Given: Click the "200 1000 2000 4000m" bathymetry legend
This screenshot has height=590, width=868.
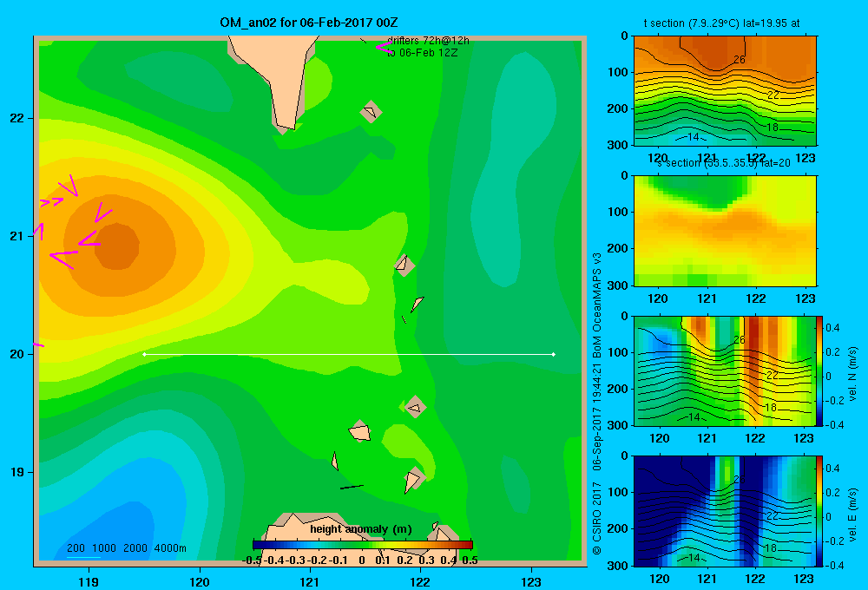Looking at the screenshot, I should click(x=126, y=548).
